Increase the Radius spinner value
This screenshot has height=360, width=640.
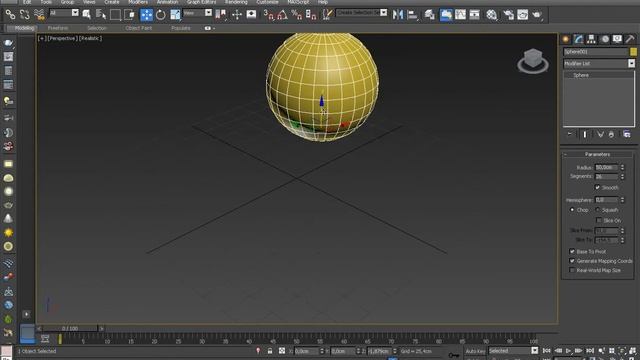point(622,166)
